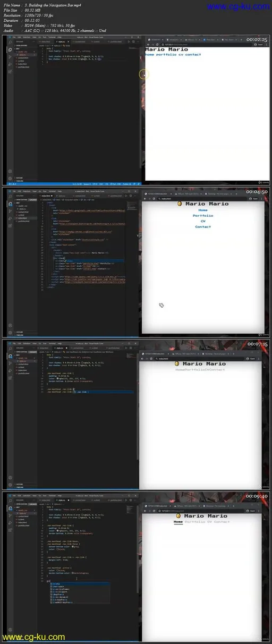Click the gold coin logo in the 00:04:50 frame
The width and height of the screenshot is (272, 644).
179,204
